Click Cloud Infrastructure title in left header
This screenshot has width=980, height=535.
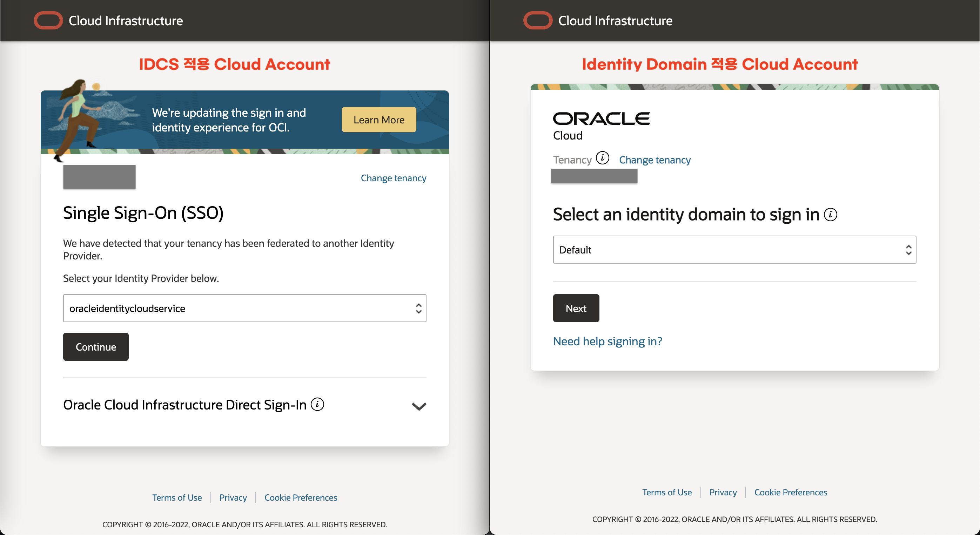(126, 21)
